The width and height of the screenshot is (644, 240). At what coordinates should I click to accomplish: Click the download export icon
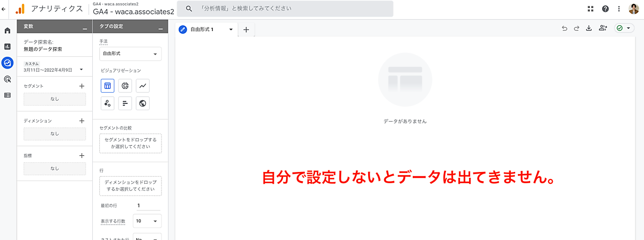click(589, 28)
